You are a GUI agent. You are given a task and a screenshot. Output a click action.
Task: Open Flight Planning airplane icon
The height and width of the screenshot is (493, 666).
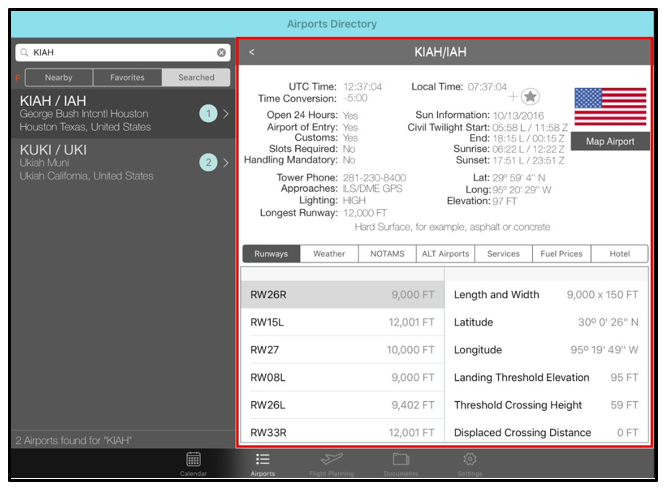click(330, 461)
